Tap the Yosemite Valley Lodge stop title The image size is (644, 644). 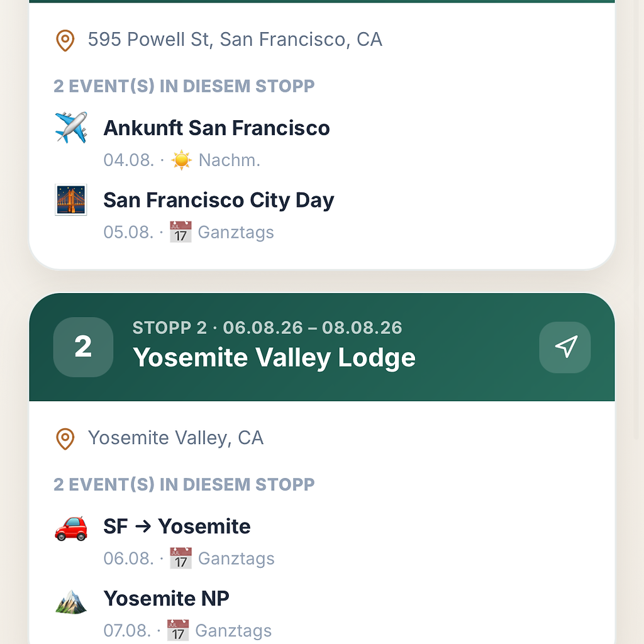[x=274, y=357]
